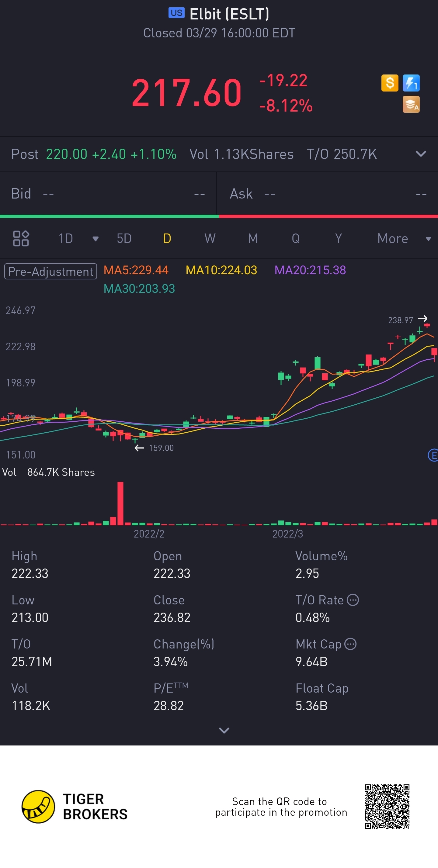This screenshot has width=438, height=868.
Task: Tap the Tiger Brokers logo
Action: (75, 807)
